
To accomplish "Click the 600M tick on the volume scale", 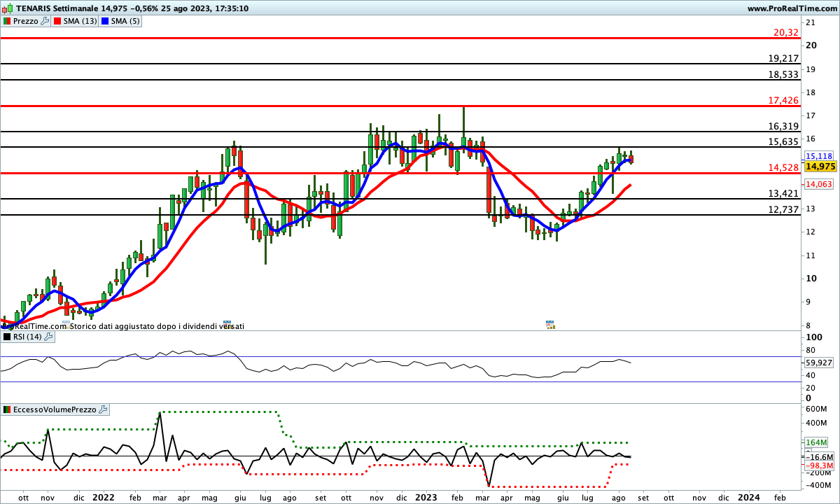I will pyautogui.click(x=818, y=409).
